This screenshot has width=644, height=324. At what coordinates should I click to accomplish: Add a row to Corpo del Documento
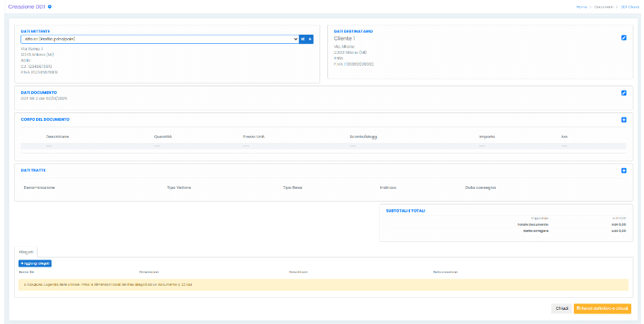pos(623,120)
